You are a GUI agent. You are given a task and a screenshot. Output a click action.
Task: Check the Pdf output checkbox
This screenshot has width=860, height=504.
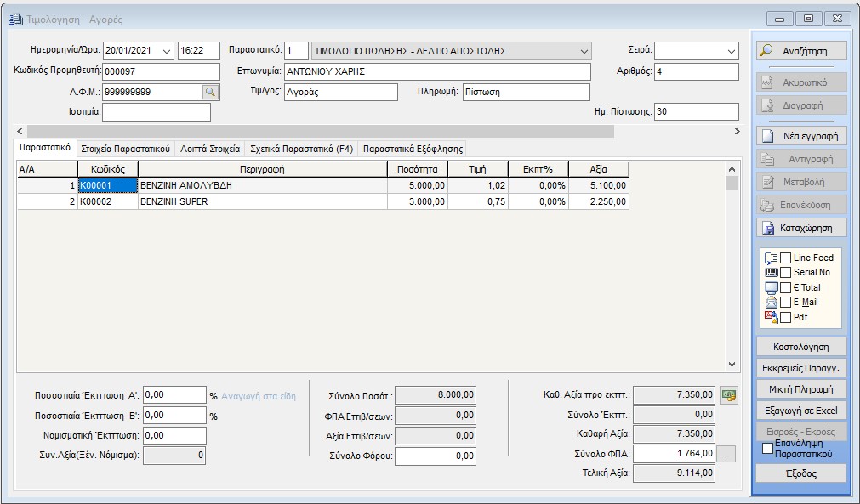click(x=785, y=317)
